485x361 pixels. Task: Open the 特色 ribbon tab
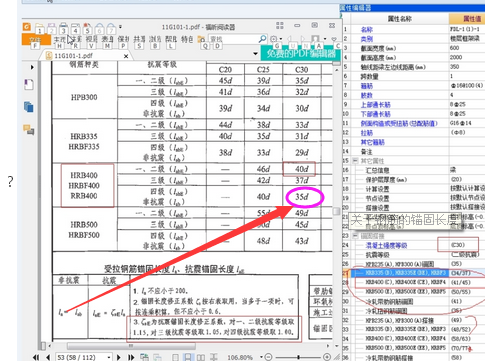click(x=187, y=39)
